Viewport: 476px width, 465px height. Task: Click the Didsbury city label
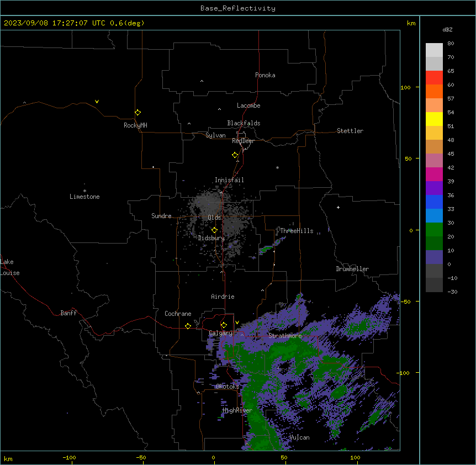pyautogui.click(x=211, y=238)
